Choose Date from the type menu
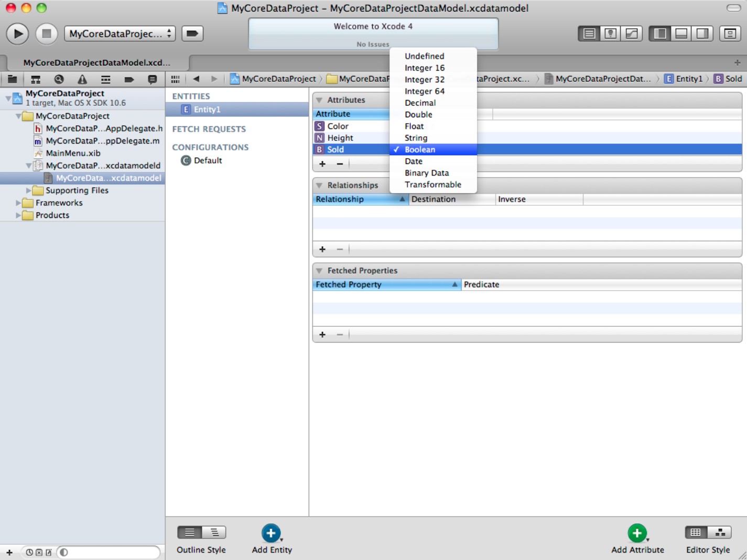Viewport: 747px width, 560px height. (x=433, y=161)
